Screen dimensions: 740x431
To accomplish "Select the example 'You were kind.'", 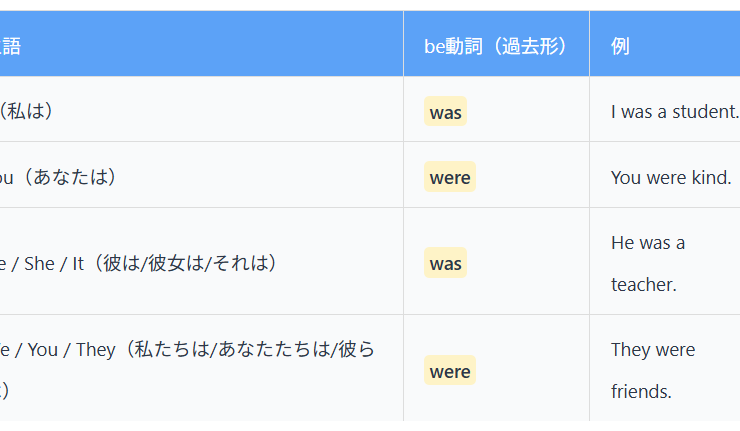I will [670, 177].
